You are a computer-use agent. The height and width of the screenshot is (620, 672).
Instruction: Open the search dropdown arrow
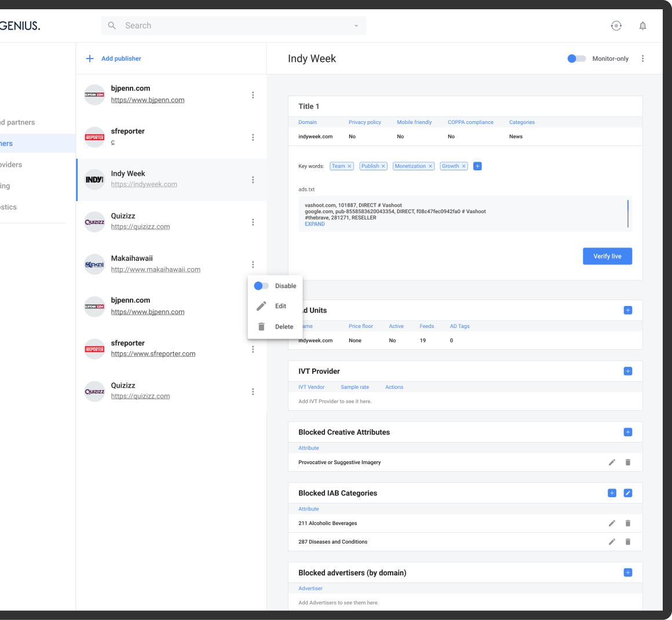(356, 25)
